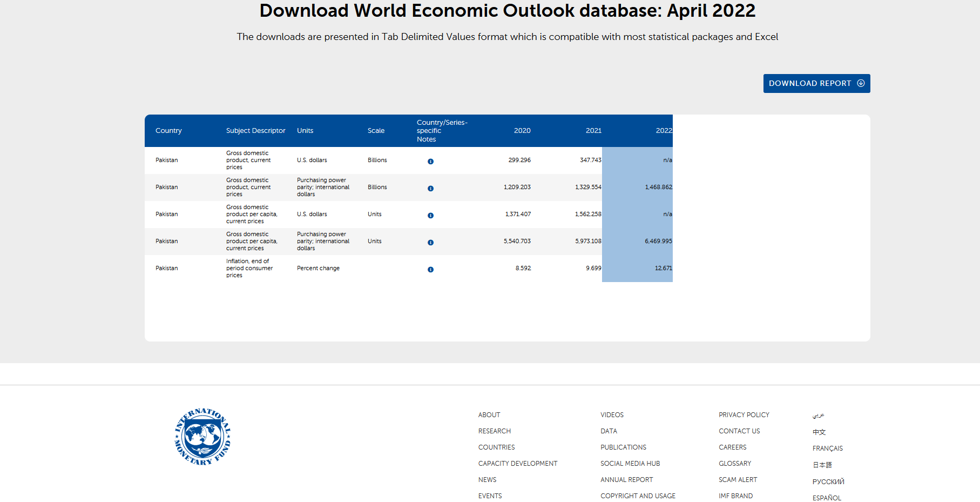Screen dimensions: 980x502
Task: Open notes info icon for GDP per capita PPP row
Action: tap(430, 242)
